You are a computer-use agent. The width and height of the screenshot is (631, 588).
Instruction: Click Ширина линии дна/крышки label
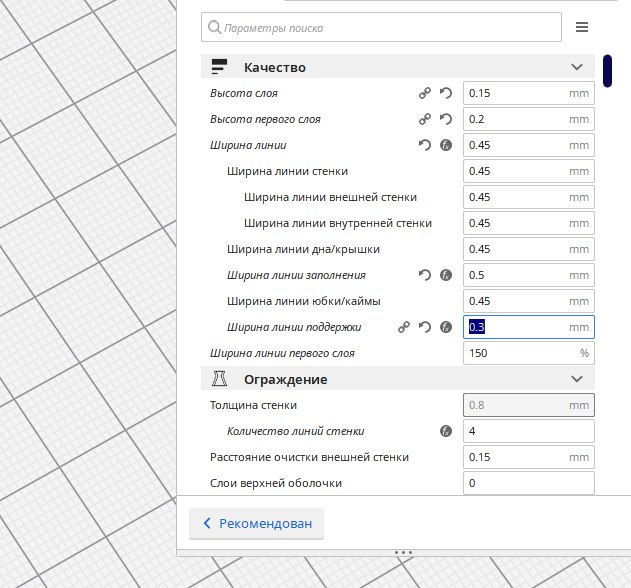303,249
